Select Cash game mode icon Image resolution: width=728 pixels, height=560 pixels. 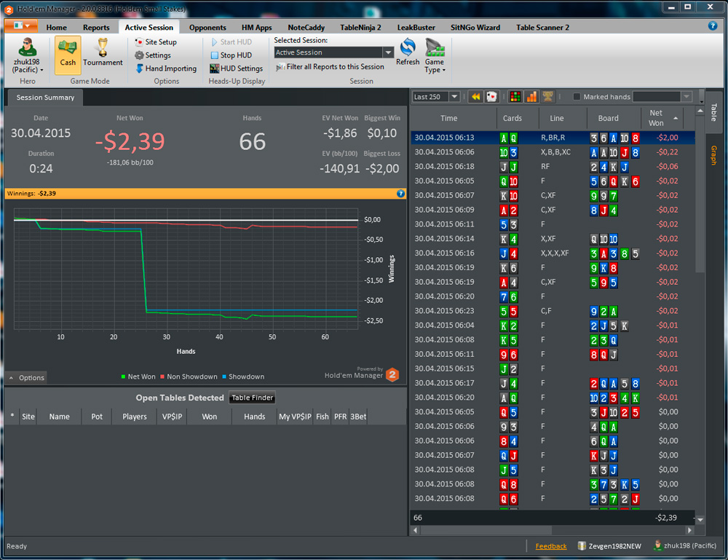coord(68,55)
